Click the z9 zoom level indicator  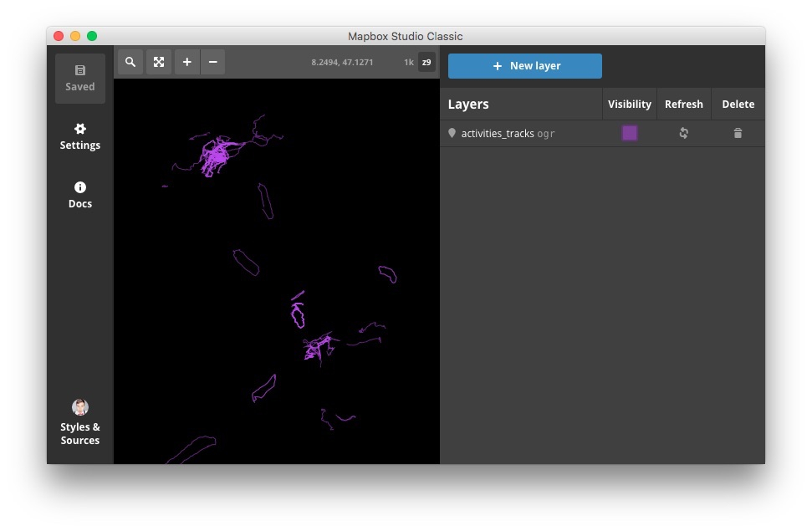(x=426, y=63)
